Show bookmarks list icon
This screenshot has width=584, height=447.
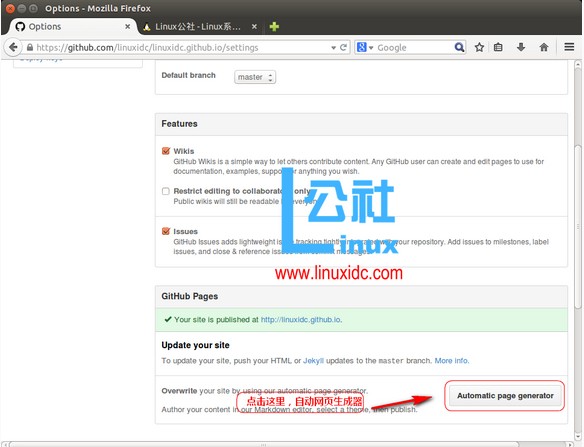[x=498, y=47]
